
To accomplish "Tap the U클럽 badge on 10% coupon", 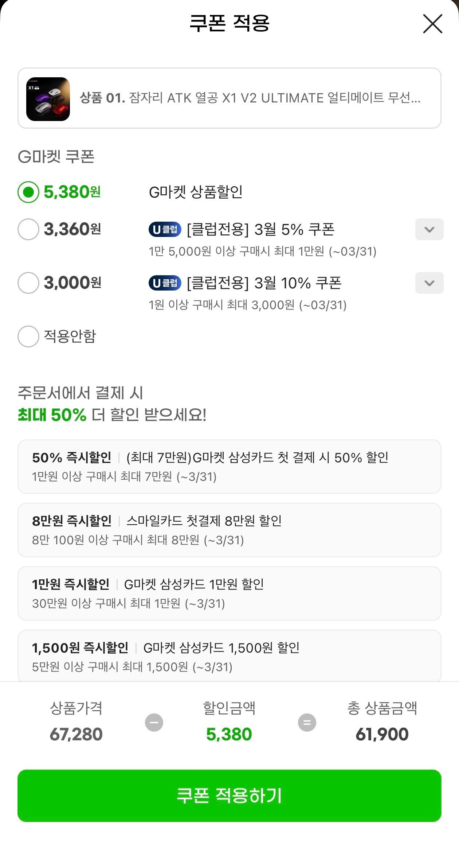I will (165, 283).
